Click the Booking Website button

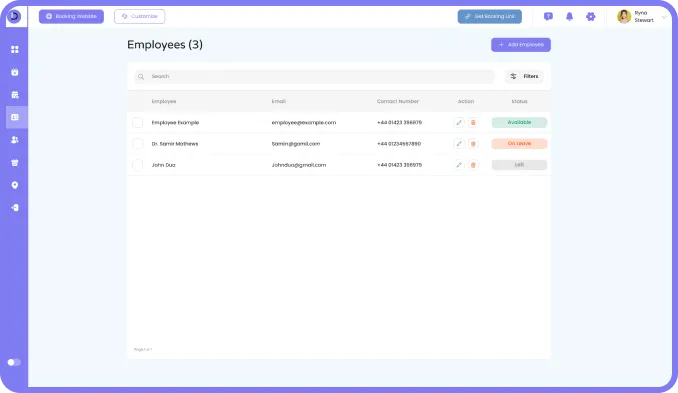click(71, 16)
